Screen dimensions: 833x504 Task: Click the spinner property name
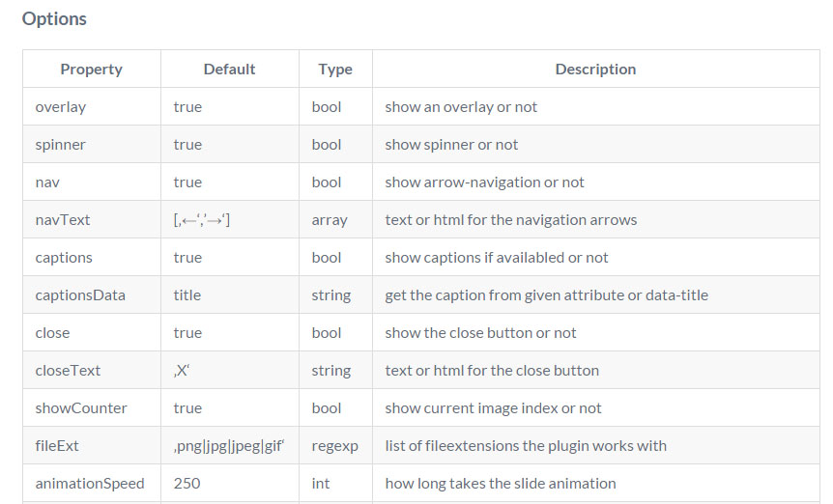click(60, 145)
